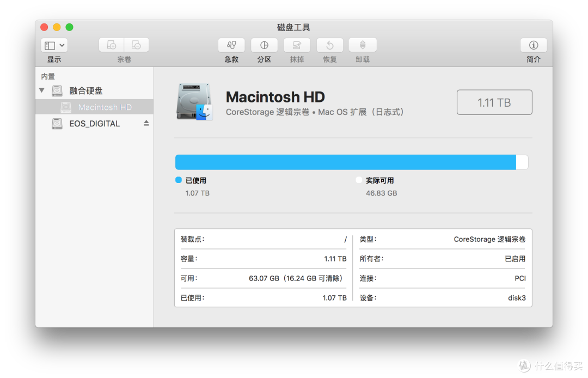This screenshot has width=588, height=378.
Task: Click the 装载点 mount point row
Action: coord(264,239)
